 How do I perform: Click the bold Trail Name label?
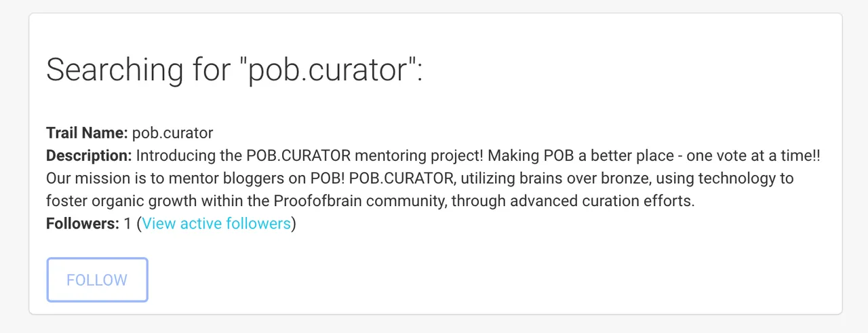click(87, 132)
